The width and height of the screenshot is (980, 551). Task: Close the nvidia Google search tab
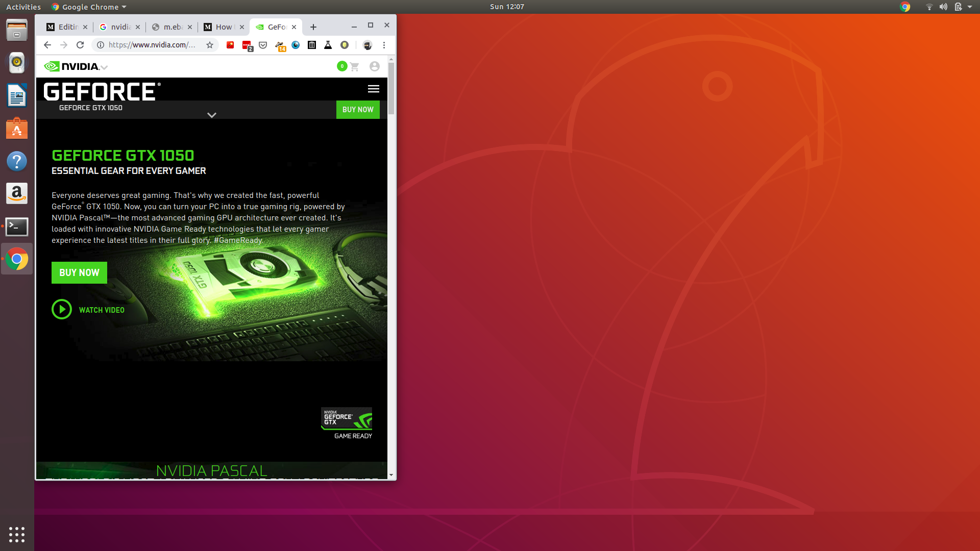138,27
